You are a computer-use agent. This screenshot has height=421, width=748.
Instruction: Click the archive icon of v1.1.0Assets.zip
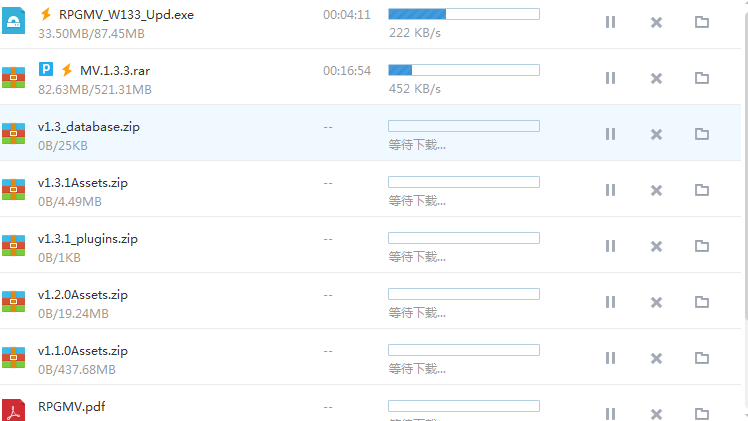click(13, 358)
